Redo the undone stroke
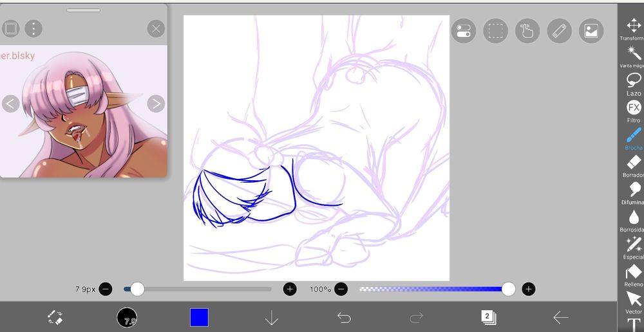 point(416,318)
